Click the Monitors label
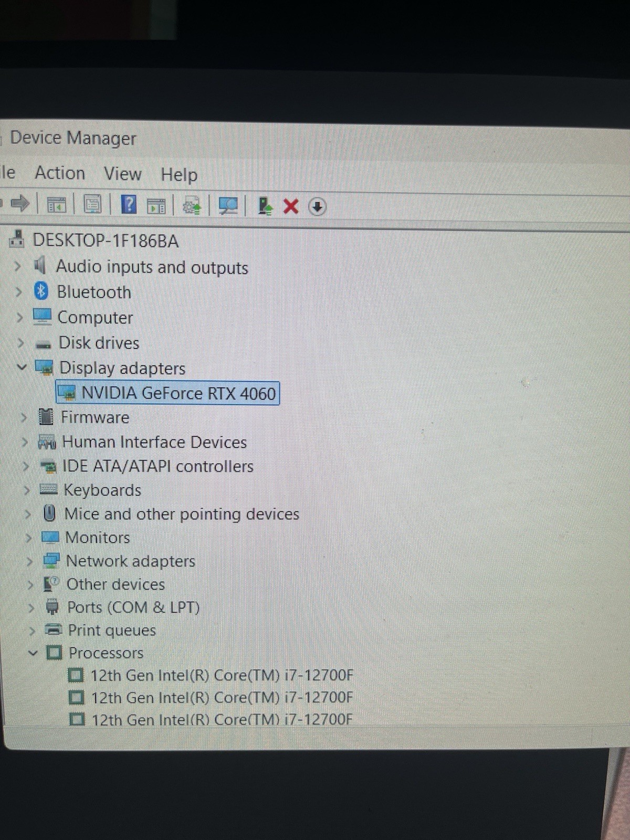630x840 pixels. pos(98,538)
